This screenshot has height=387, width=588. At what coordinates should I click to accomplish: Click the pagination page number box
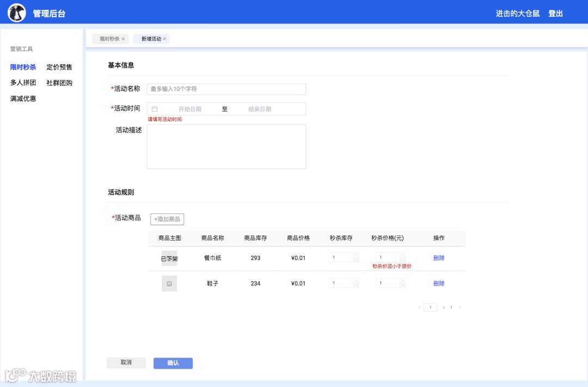point(431,308)
